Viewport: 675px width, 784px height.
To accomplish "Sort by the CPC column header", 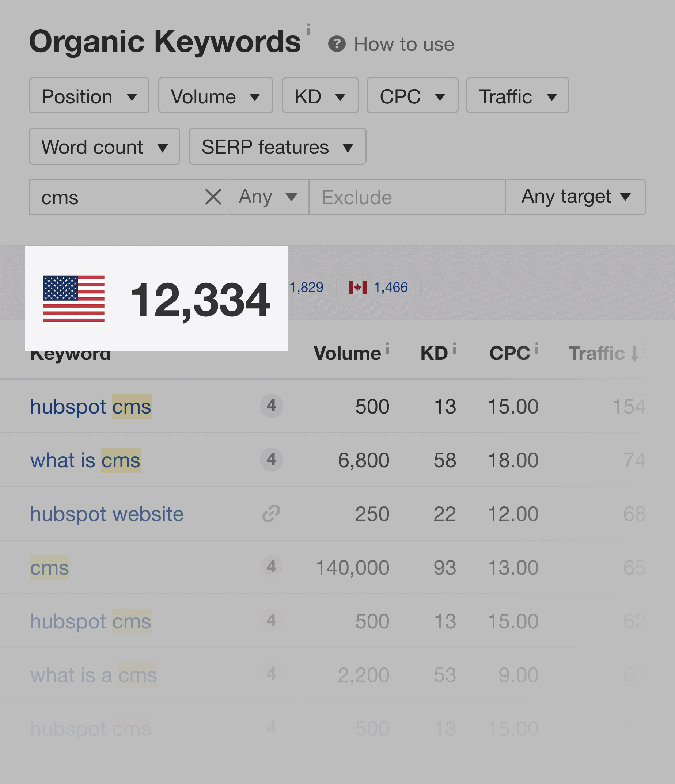I will click(509, 353).
